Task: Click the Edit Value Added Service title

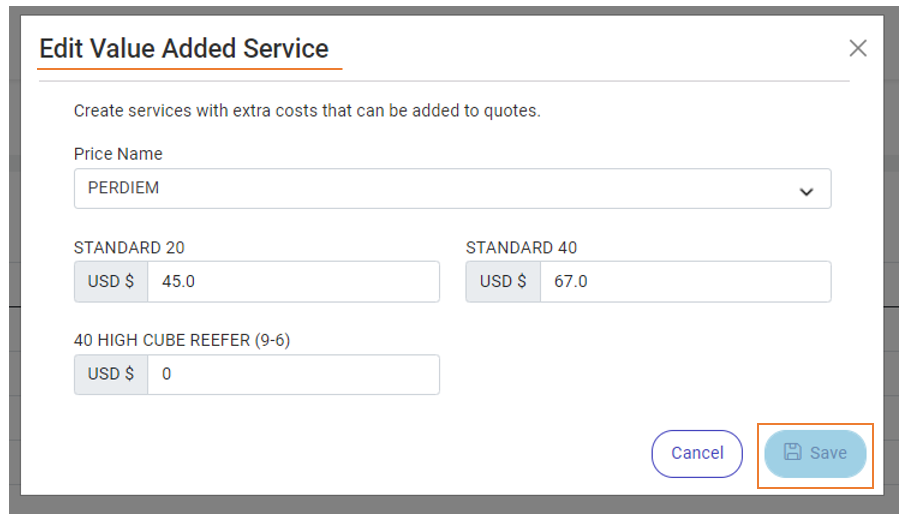Action: (x=184, y=49)
